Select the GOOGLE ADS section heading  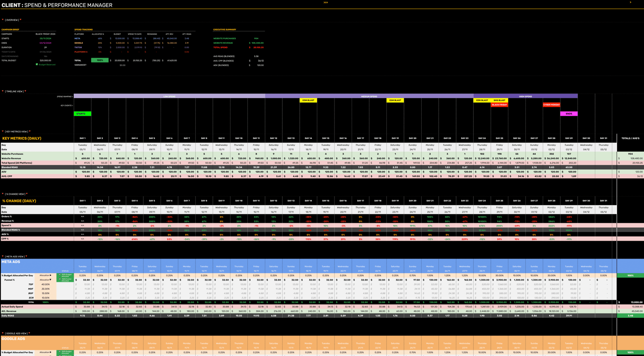pyautogui.click(x=13, y=338)
